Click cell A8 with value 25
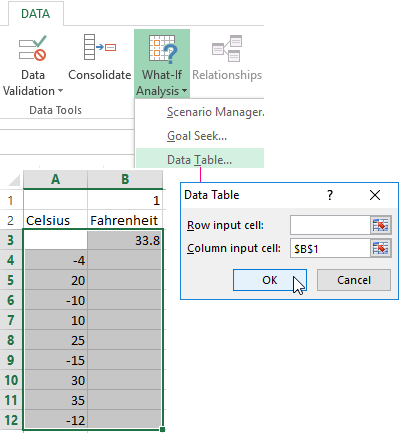 pos(55,340)
